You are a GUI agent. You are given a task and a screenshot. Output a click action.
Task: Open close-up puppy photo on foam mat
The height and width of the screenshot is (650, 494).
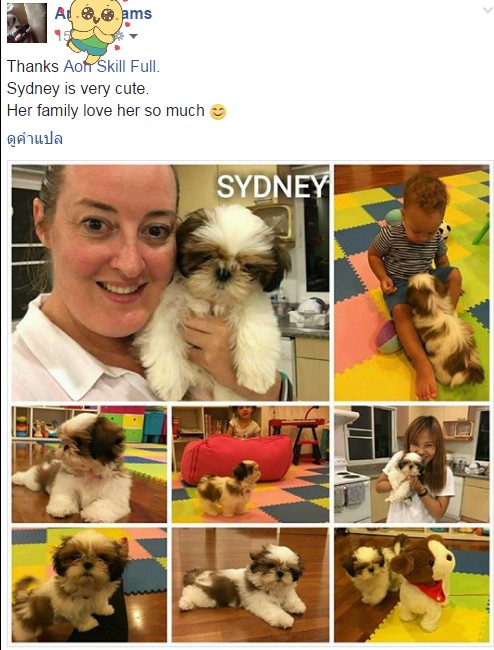pos(89,585)
